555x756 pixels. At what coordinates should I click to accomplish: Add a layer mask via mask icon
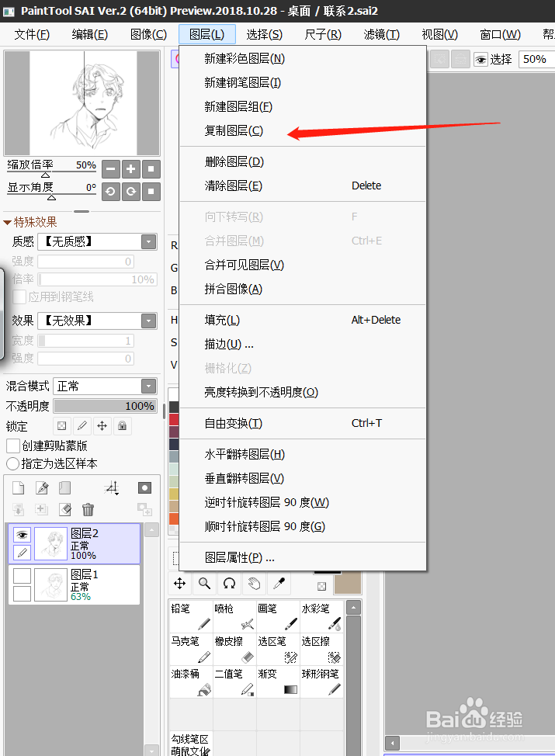click(x=144, y=488)
